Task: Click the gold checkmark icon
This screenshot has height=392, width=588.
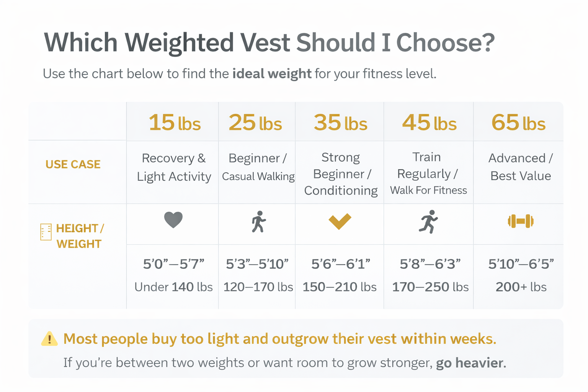Action: tap(340, 221)
